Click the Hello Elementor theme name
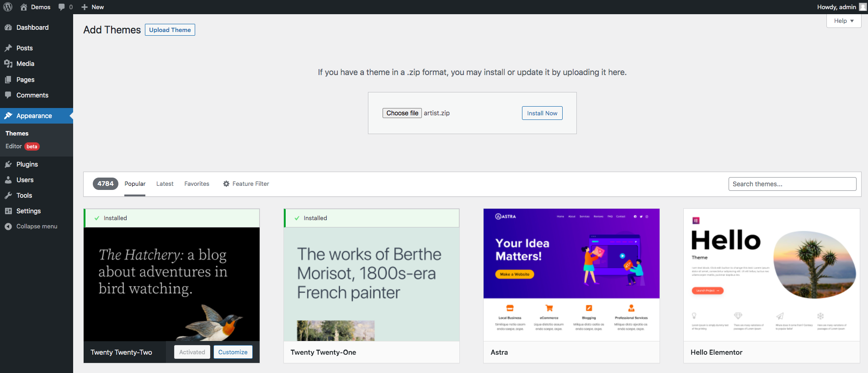This screenshot has height=373, width=868. coord(716,352)
